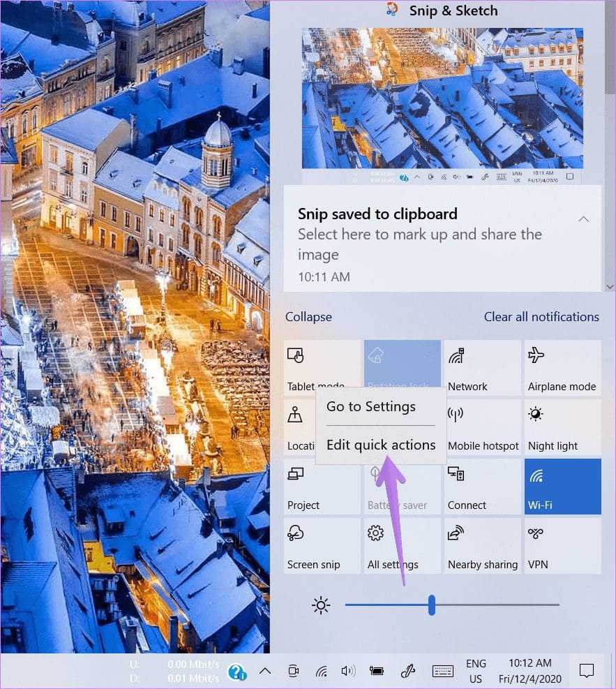Open the Screen snip quick action
This screenshot has width=616, height=689.
322,545
